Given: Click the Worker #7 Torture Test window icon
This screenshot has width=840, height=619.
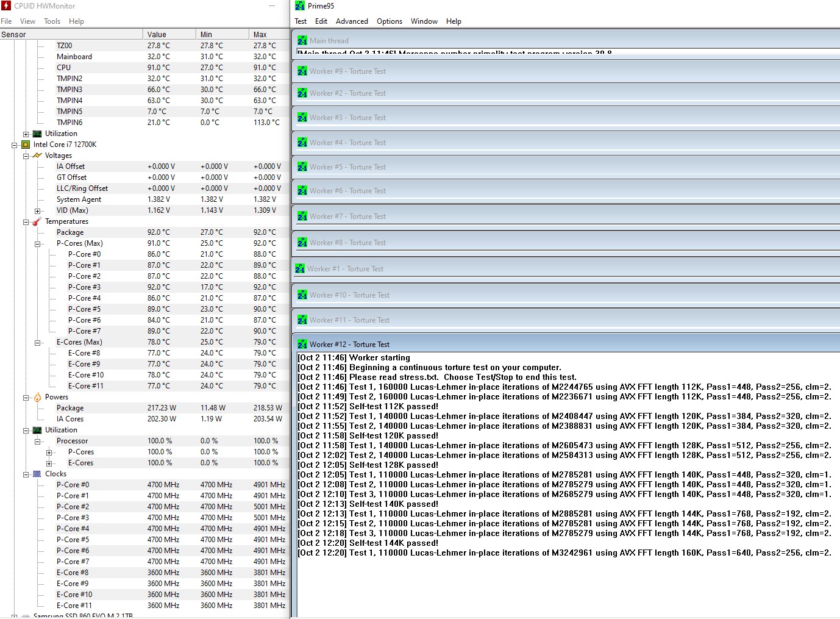Looking at the screenshot, I should (302, 216).
